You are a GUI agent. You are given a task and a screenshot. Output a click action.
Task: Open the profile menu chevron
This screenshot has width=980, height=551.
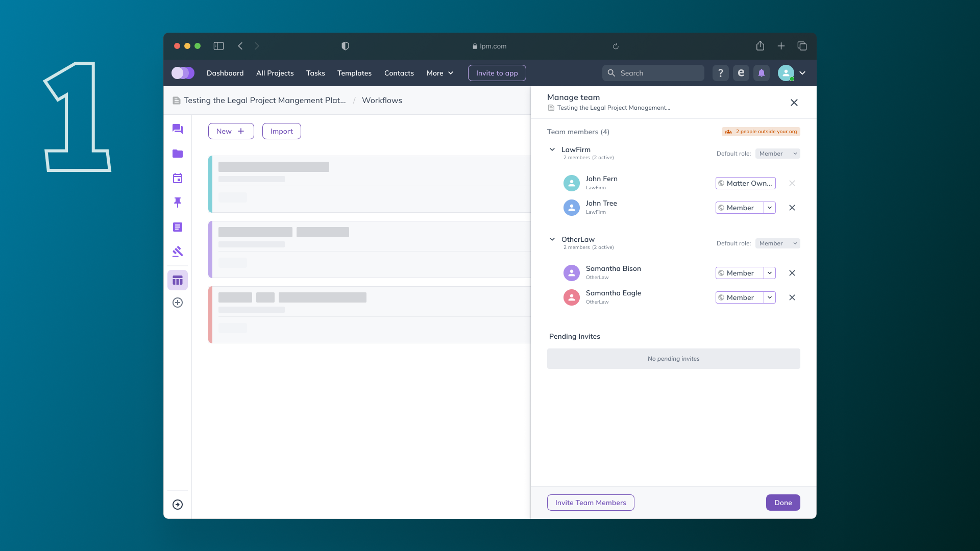pos(802,73)
